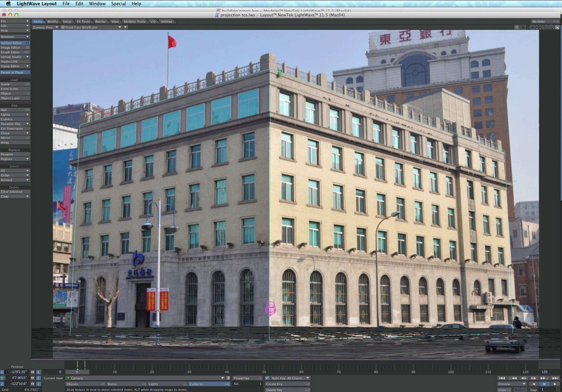Switch to the FX Tools tab
Image resolution: width=562 pixels, height=392 pixels.
(x=83, y=22)
